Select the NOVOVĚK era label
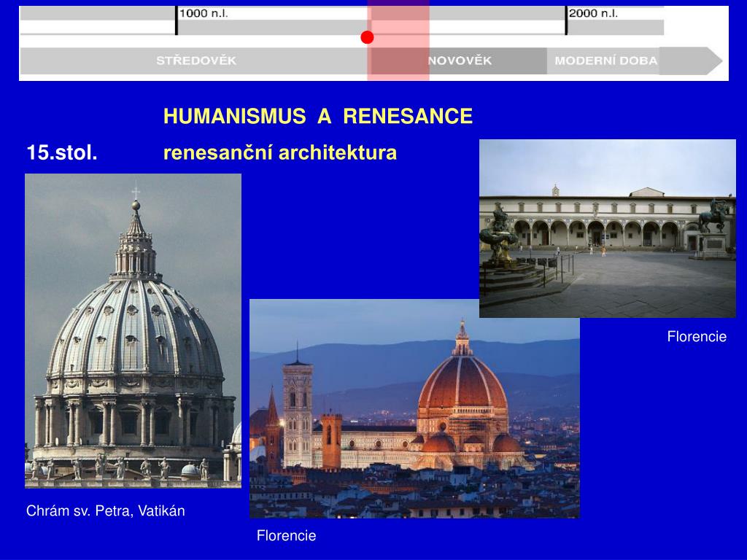 click(460, 61)
